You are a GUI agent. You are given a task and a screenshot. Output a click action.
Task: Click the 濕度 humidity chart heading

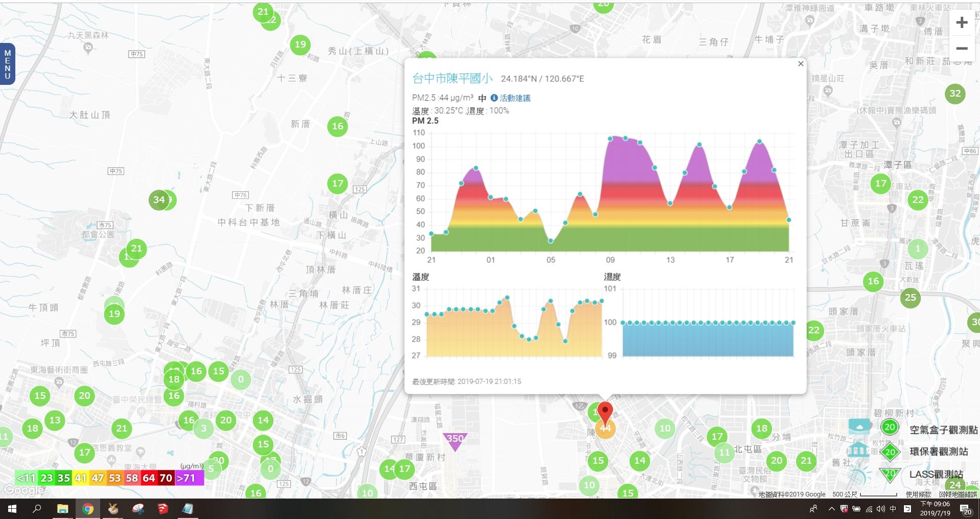coord(612,277)
